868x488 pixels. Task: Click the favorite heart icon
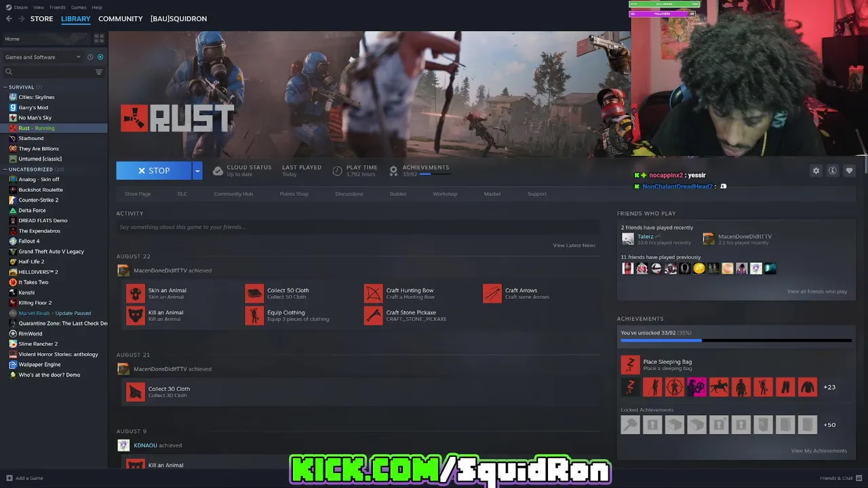[849, 171]
